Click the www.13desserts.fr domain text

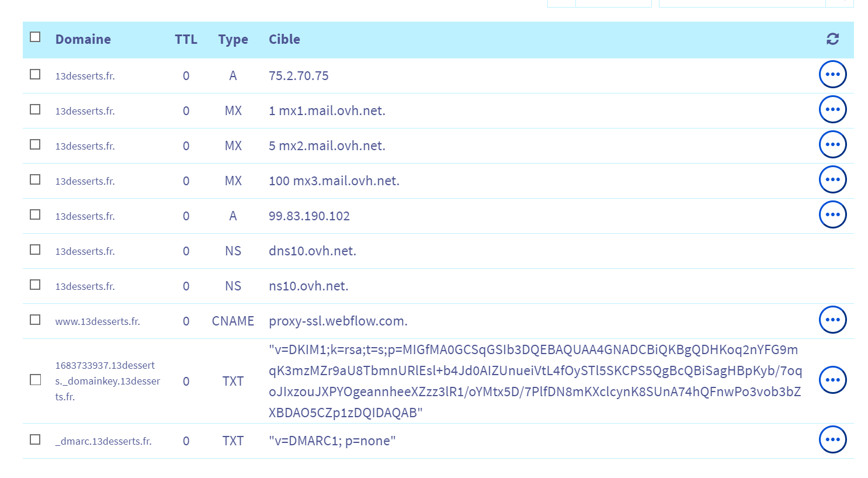(x=98, y=321)
